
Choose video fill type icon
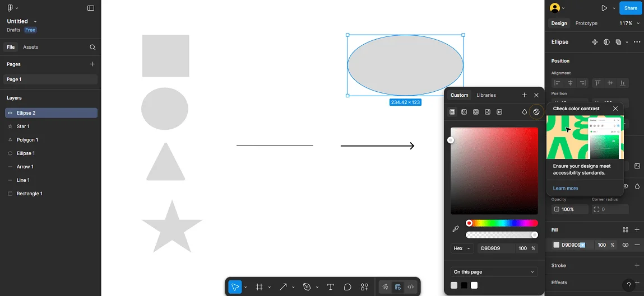[x=499, y=112]
